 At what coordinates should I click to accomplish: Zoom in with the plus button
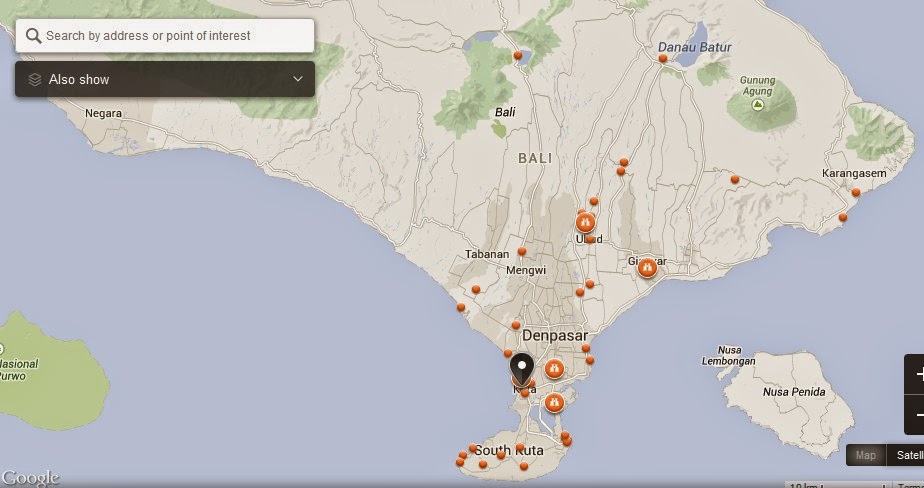pos(916,374)
